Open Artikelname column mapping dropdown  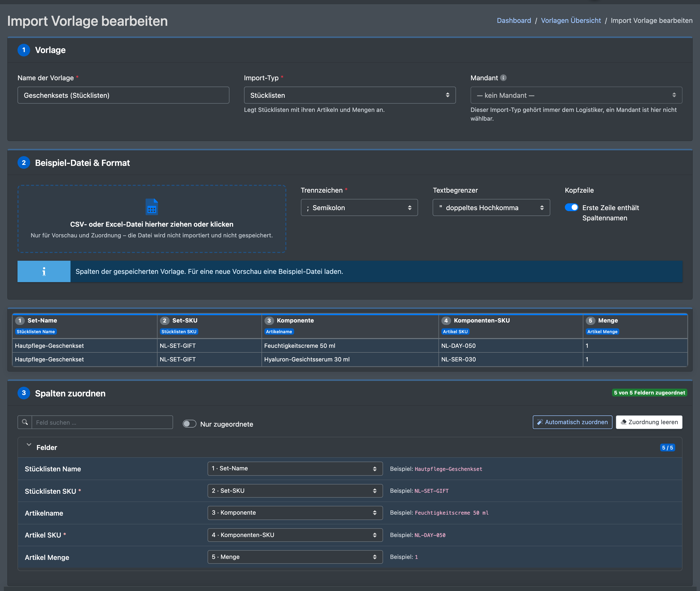click(x=295, y=513)
